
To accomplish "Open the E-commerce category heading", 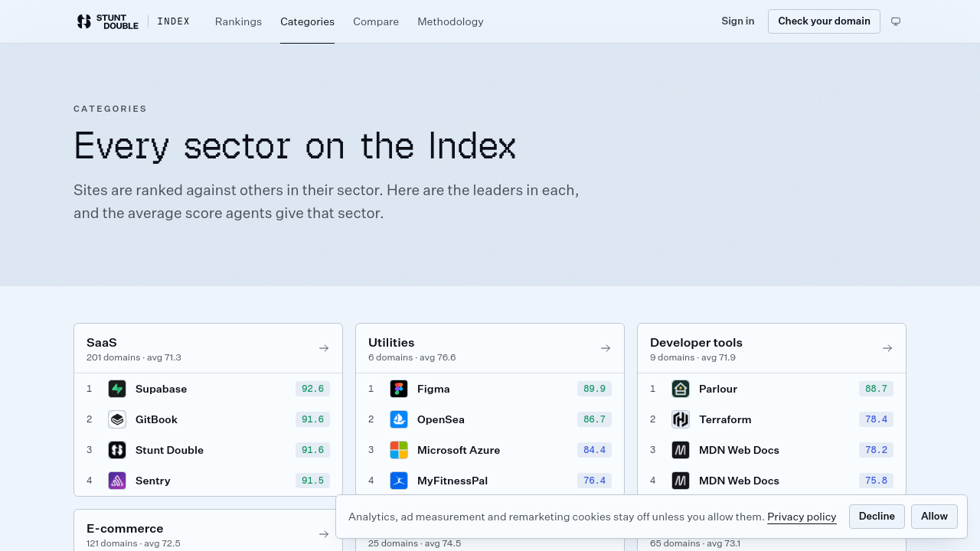I will [125, 529].
